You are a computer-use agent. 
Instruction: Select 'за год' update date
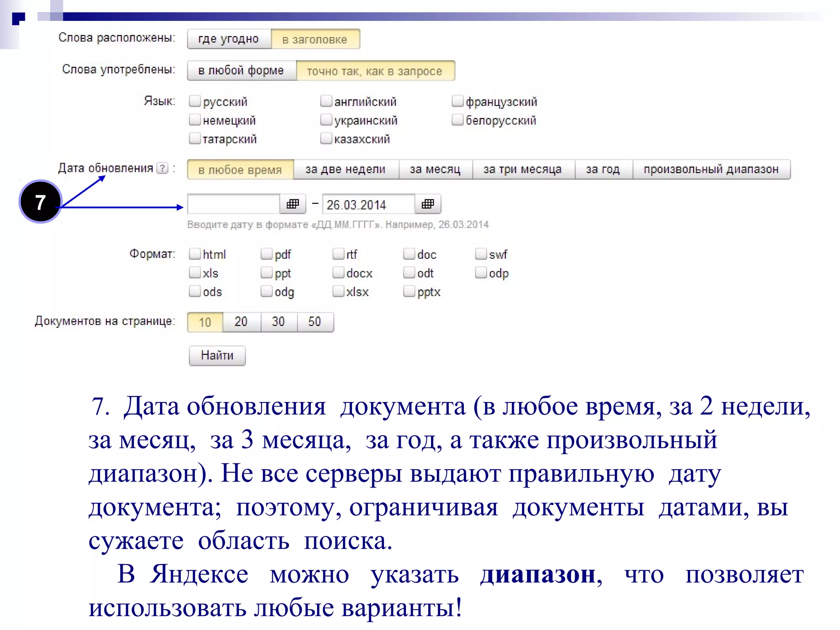[603, 169]
